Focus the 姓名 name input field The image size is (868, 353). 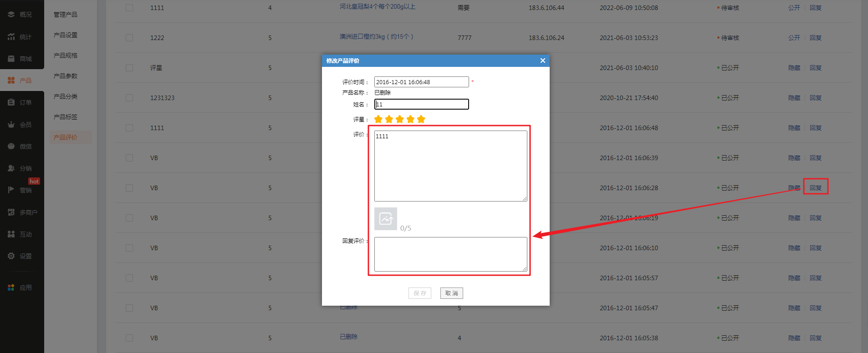coord(422,104)
